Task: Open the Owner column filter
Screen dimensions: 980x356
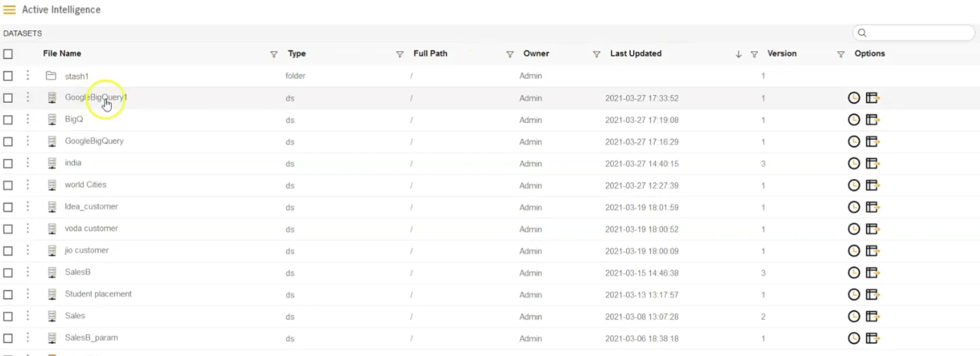Action: (596, 54)
